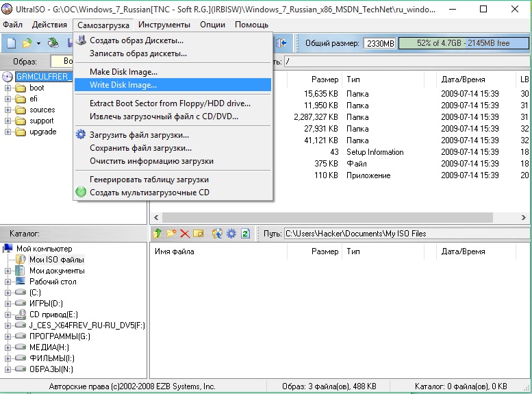
Task: Click the green icon beside Создать мультизагрузочные CD
Action: point(81,193)
